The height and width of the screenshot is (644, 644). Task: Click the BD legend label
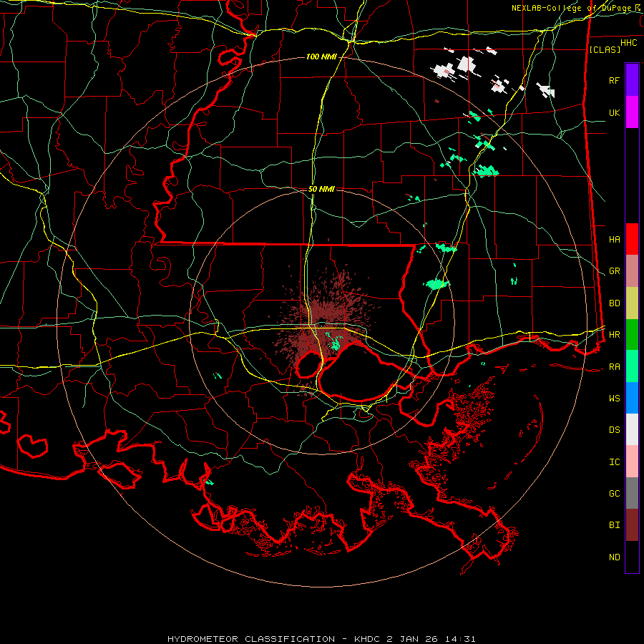tap(614, 303)
